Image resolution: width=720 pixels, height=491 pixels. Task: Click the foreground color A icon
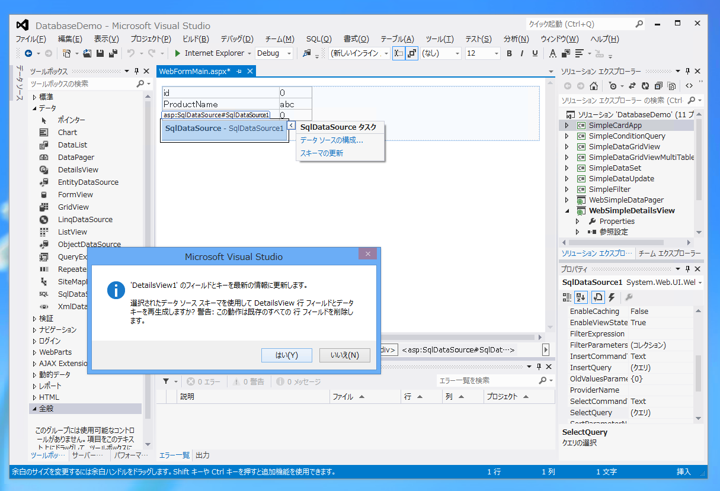552,53
